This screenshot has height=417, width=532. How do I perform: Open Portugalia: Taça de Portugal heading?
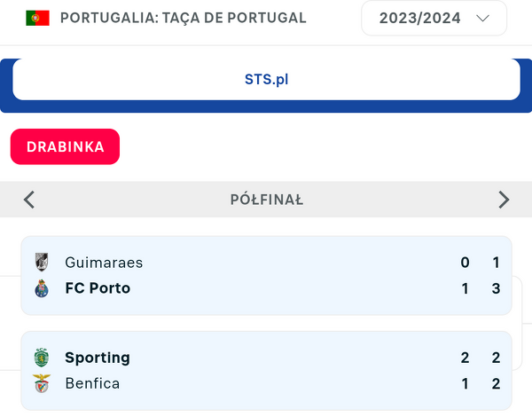(x=183, y=18)
